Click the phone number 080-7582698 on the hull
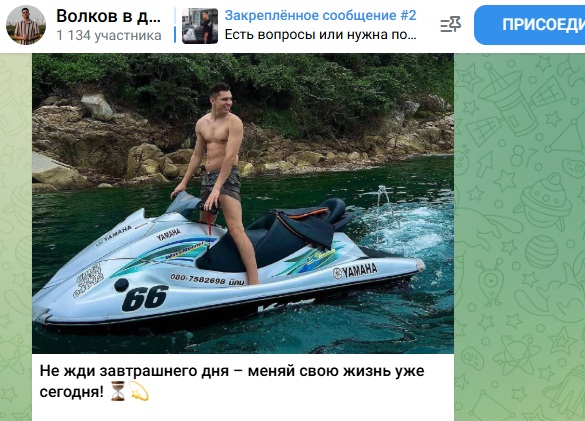This screenshot has height=421, width=585. click(x=198, y=279)
